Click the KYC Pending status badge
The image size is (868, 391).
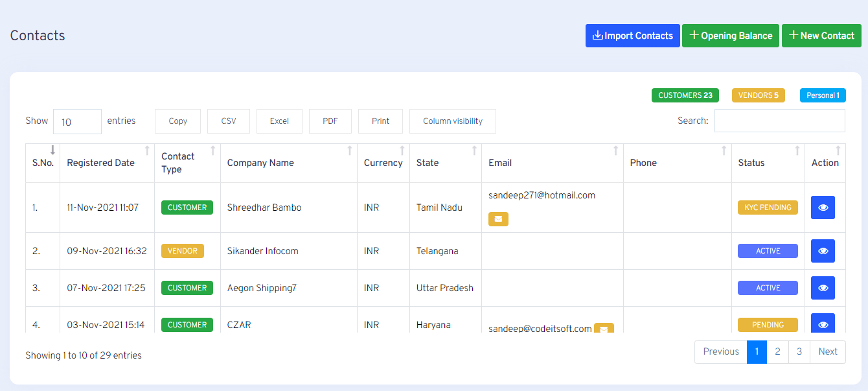click(x=768, y=207)
